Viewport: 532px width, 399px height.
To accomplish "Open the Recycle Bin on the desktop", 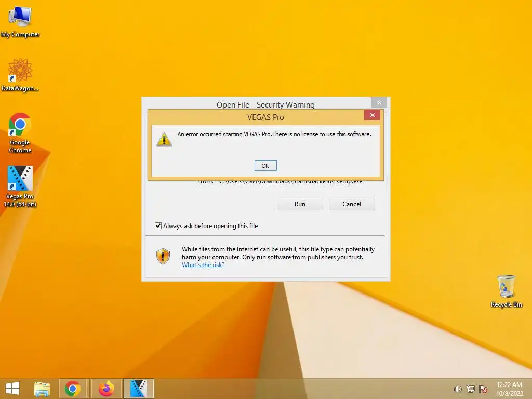I will coord(506,291).
